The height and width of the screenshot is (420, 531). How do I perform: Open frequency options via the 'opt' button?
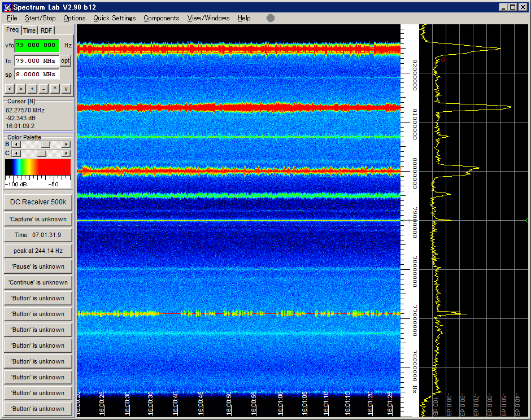(65, 61)
